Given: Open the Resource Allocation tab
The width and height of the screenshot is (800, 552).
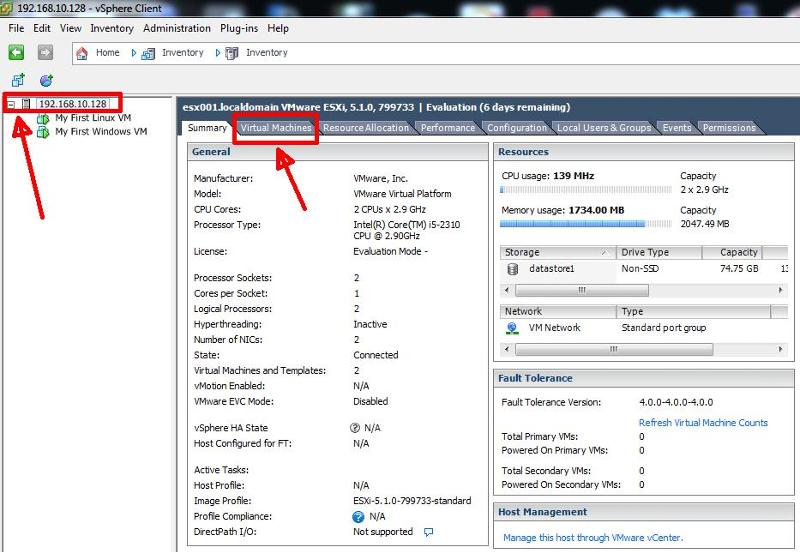Looking at the screenshot, I should [366, 128].
